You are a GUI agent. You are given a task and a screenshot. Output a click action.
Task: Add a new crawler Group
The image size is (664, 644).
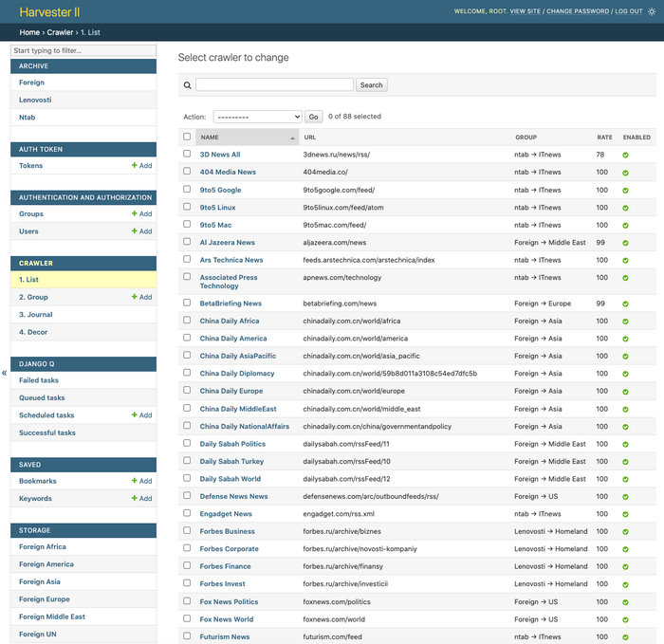tap(141, 297)
